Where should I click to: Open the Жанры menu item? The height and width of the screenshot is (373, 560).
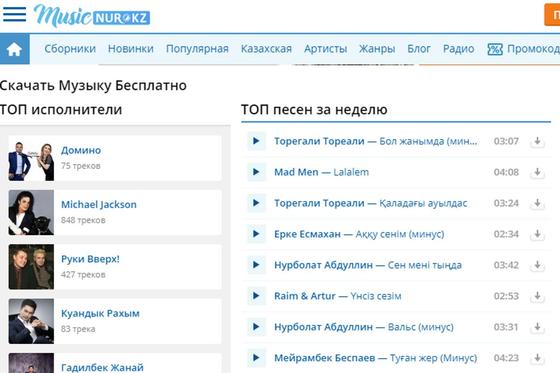[377, 49]
